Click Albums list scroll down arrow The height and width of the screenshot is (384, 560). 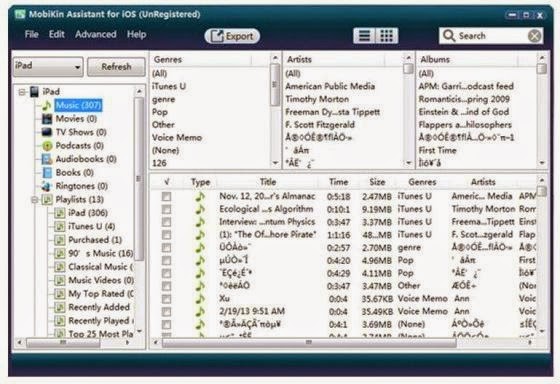(x=542, y=163)
